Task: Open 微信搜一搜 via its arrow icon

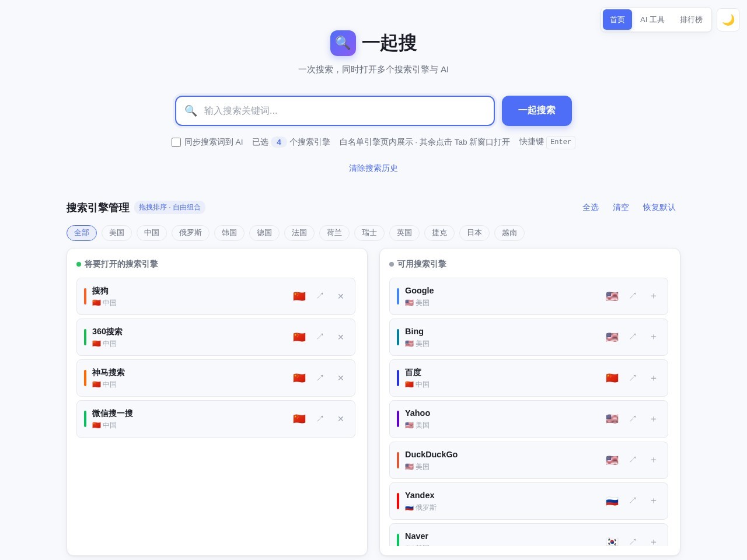Action: [x=320, y=419]
